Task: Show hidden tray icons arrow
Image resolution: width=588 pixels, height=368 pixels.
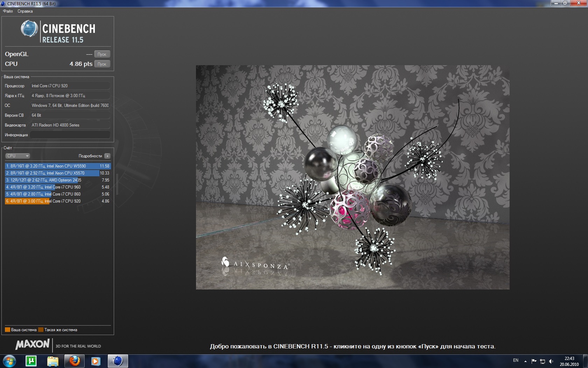Action: [525, 361]
